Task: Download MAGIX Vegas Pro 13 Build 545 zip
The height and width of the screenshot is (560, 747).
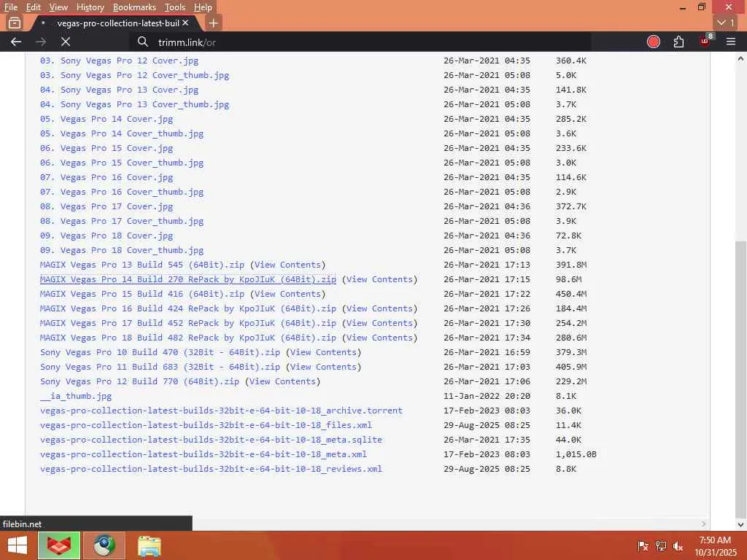Action: [142, 265]
